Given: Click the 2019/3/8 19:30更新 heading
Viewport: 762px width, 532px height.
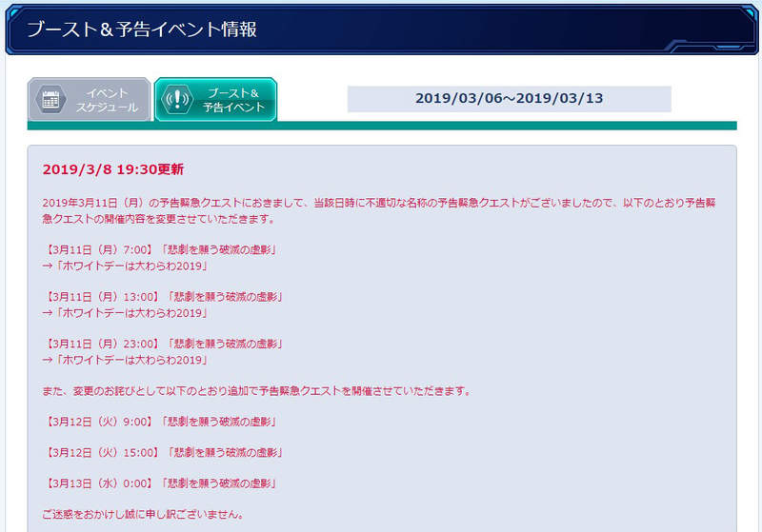Looking at the screenshot, I should [x=113, y=169].
